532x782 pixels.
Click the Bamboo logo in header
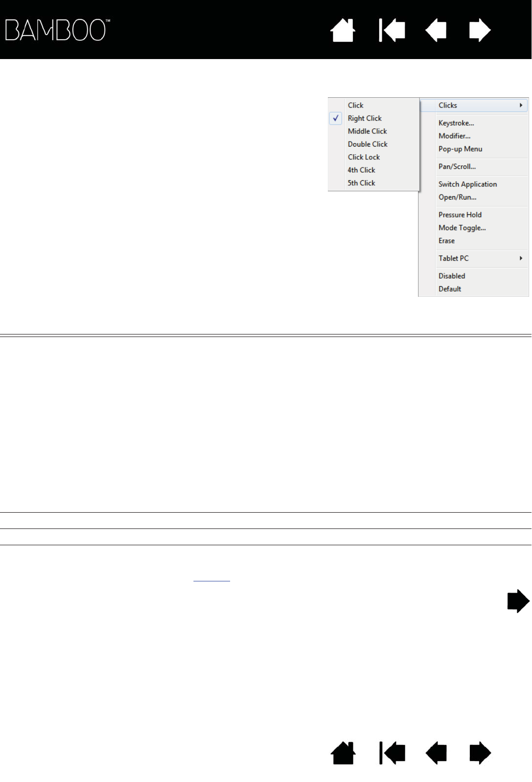tap(58, 30)
